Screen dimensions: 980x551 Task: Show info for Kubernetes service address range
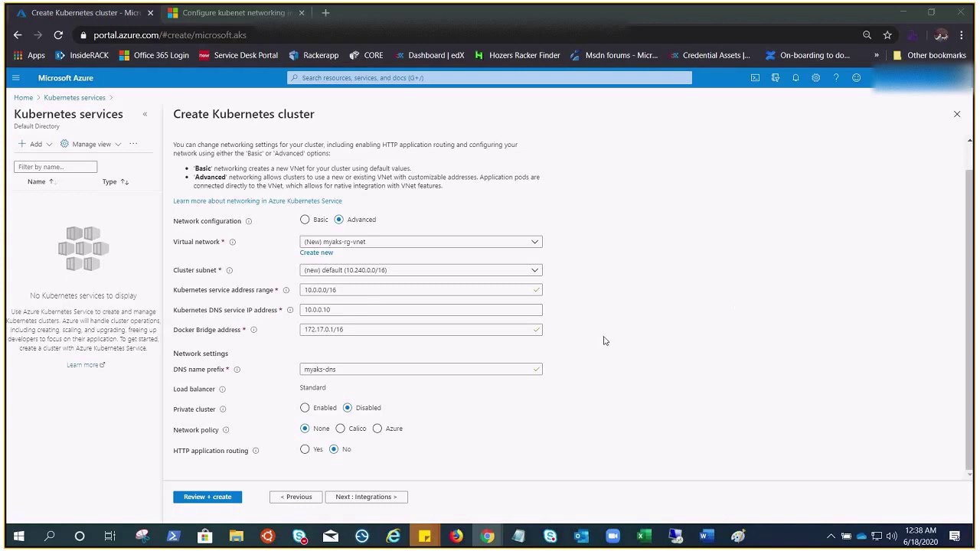[286, 290]
